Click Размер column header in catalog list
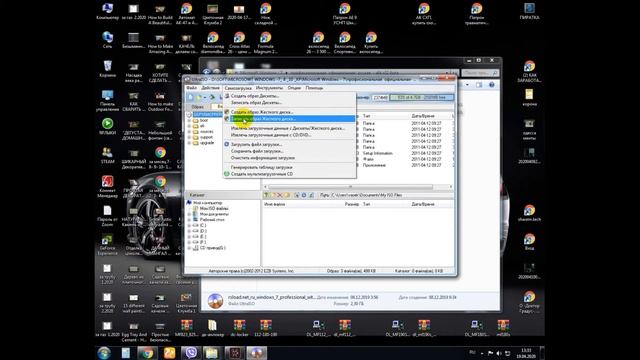The width and height of the screenshot is (640, 360). pos(352,204)
